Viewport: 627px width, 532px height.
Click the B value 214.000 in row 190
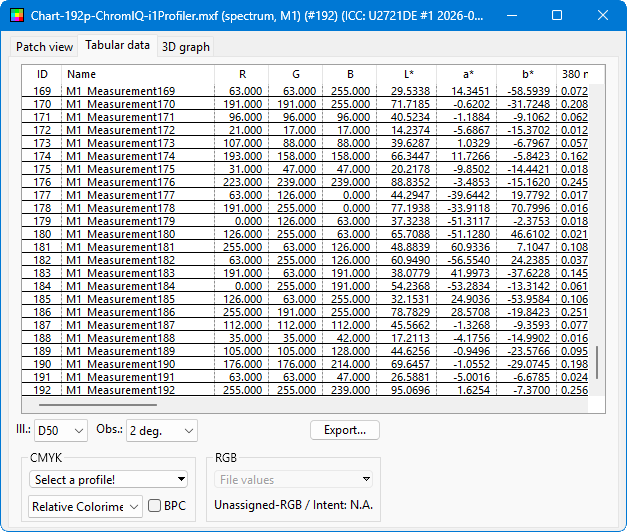coord(350,364)
